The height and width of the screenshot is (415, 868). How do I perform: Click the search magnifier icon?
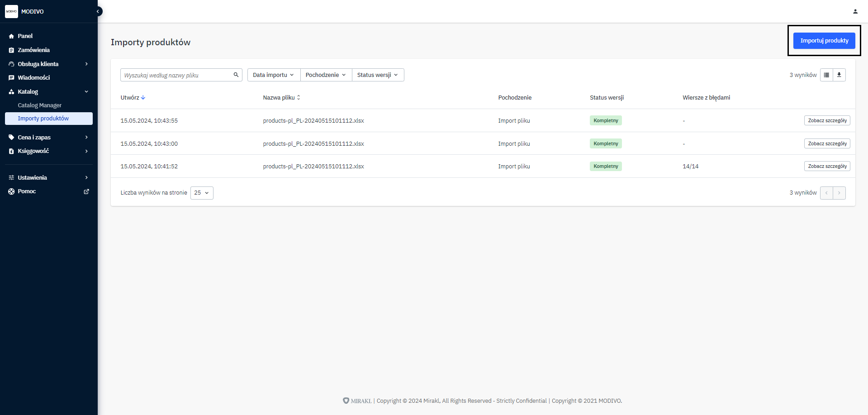(x=236, y=75)
